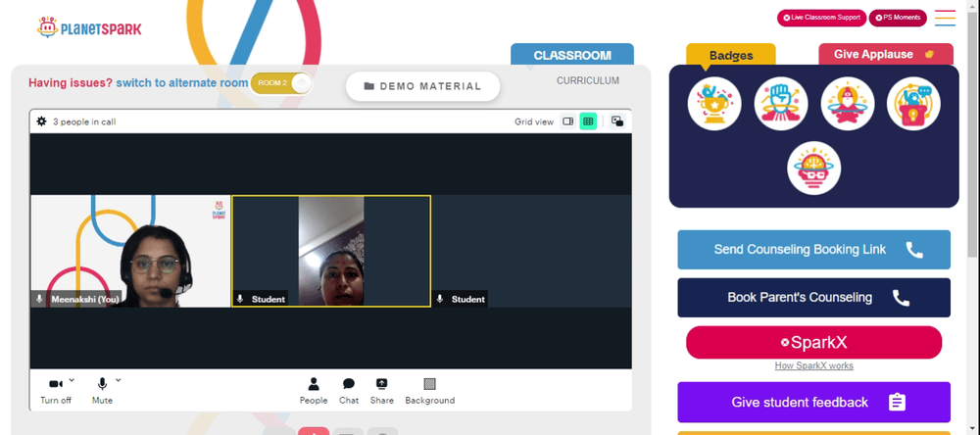
Task: Select the blank Student video tile
Action: tap(531, 251)
